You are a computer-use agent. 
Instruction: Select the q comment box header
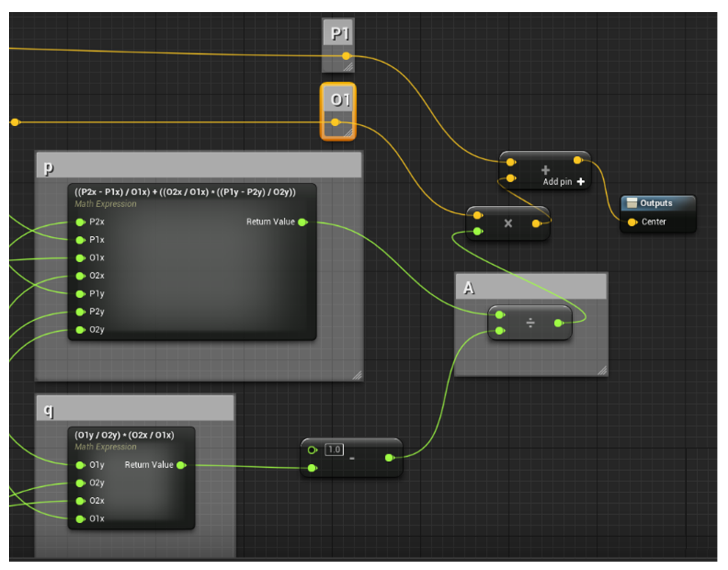coord(135,408)
